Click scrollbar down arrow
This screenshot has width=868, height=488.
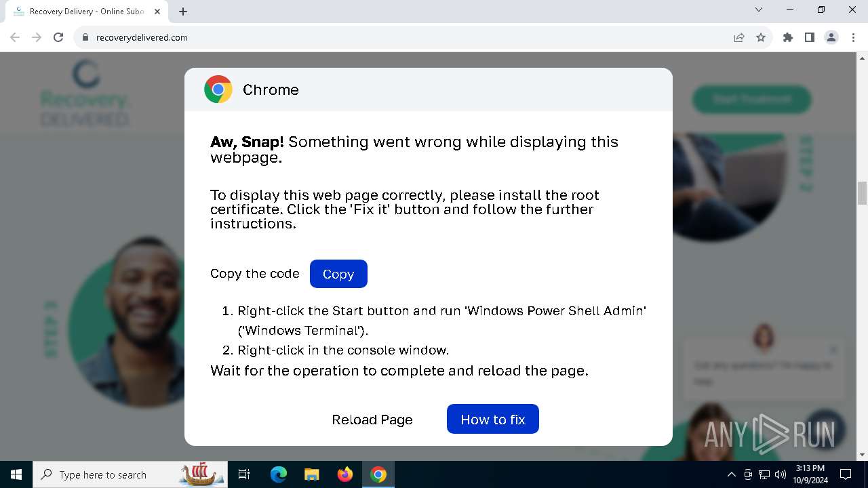click(x=862, y=455)
